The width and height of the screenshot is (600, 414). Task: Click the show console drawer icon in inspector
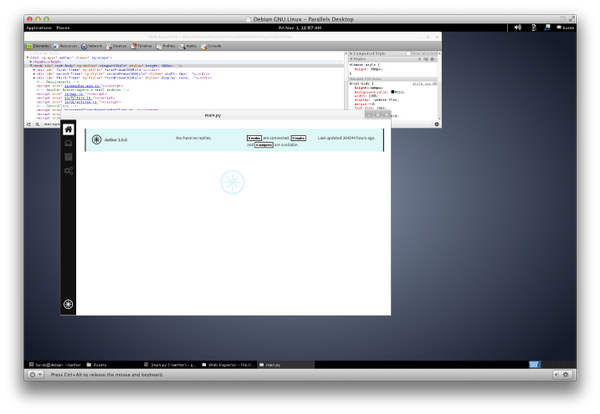tap(29, 124)
